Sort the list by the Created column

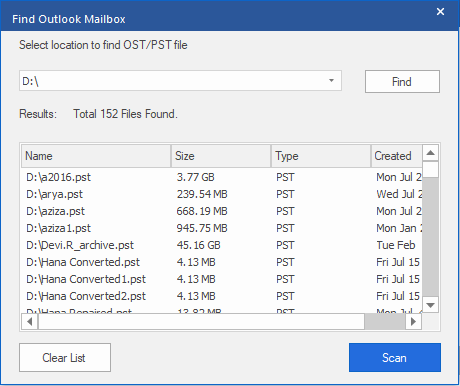(x=397, y=156)
